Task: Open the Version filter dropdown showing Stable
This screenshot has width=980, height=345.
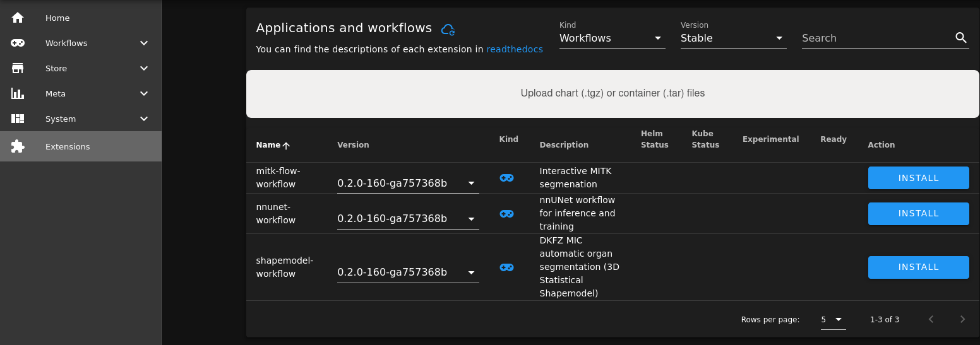Action: tap(732, 38)
